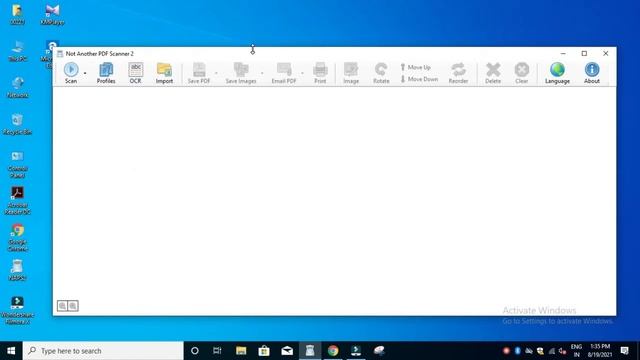The image size is (640, 360).
Task: Click the Delete toolbar icon
Action: pos(493,73)
